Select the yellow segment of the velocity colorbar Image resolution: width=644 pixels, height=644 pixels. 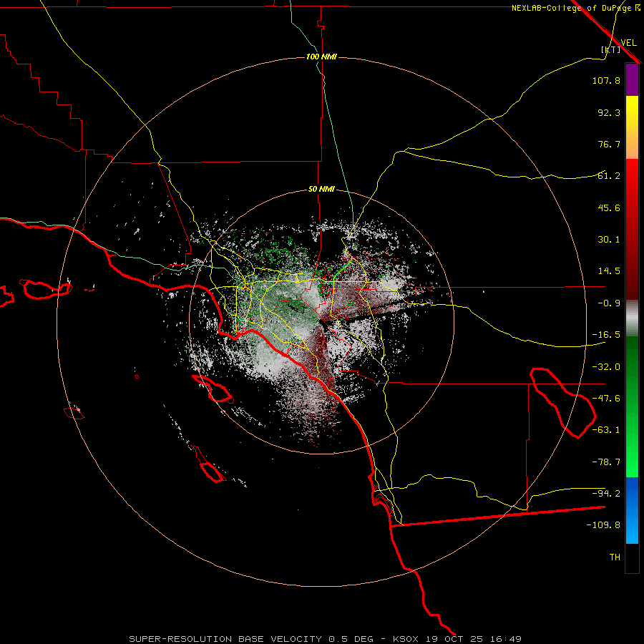pyautogui.click(x=632, y=127)
